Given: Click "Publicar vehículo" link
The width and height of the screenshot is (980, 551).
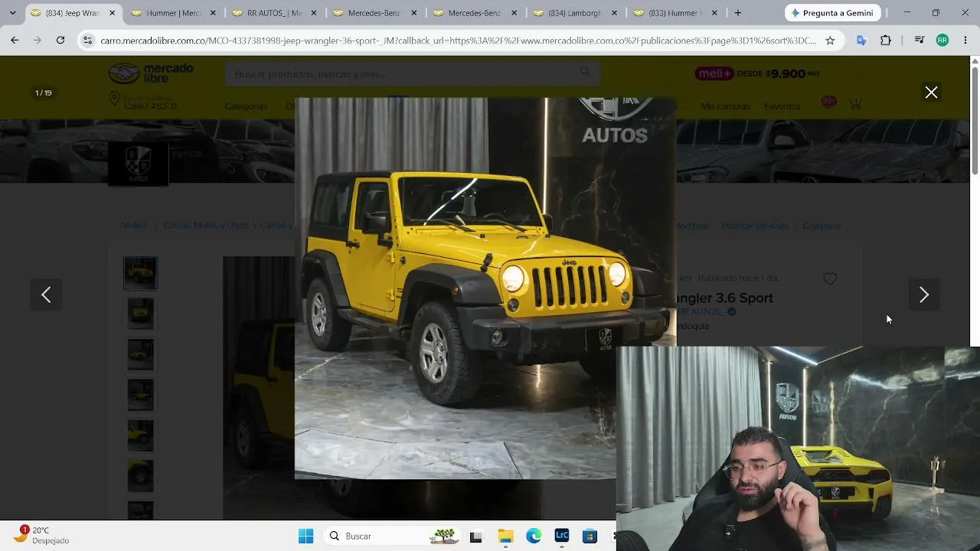Looking at the screenshot, I should (754, 226).
